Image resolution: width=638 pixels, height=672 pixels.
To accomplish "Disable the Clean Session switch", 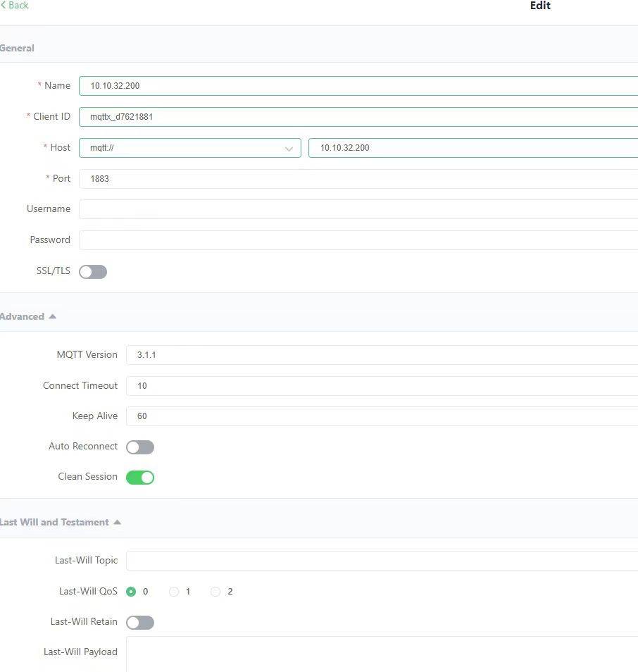I will [x=140, y=478].
